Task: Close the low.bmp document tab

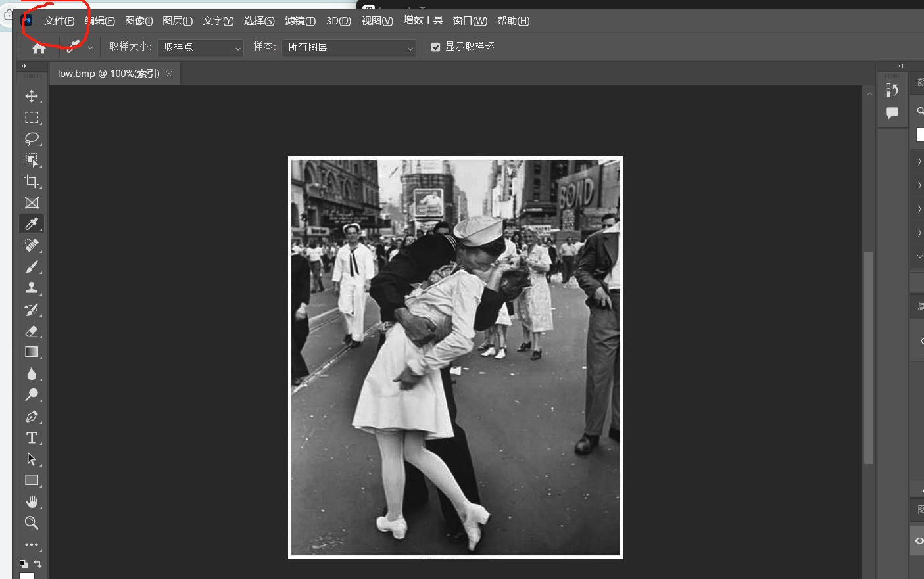Action: (169, 74)
